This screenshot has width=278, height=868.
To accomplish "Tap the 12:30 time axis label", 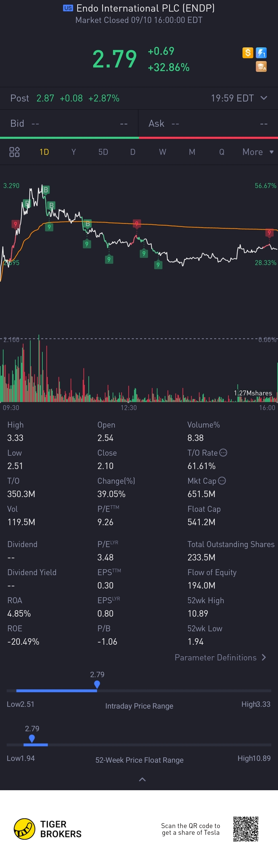I will [x=128, y=408].
